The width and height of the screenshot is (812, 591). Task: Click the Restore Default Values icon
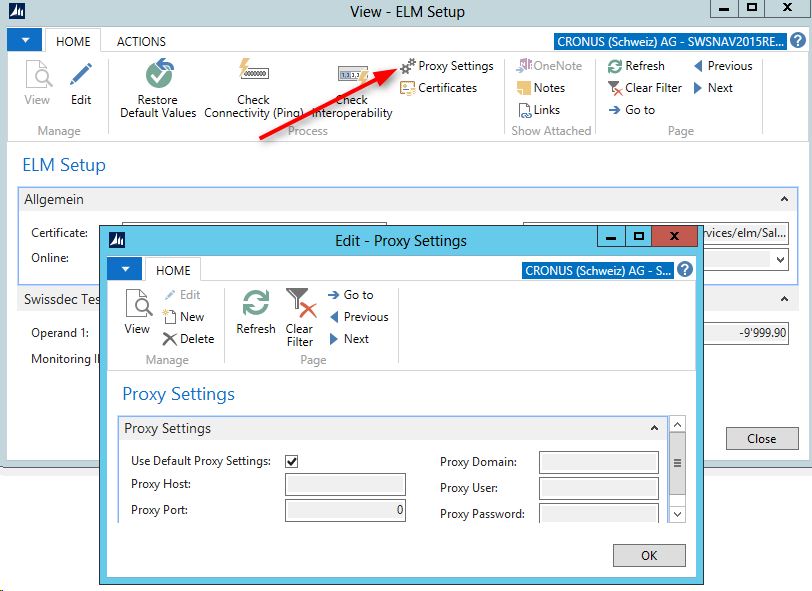click(157, 75)
